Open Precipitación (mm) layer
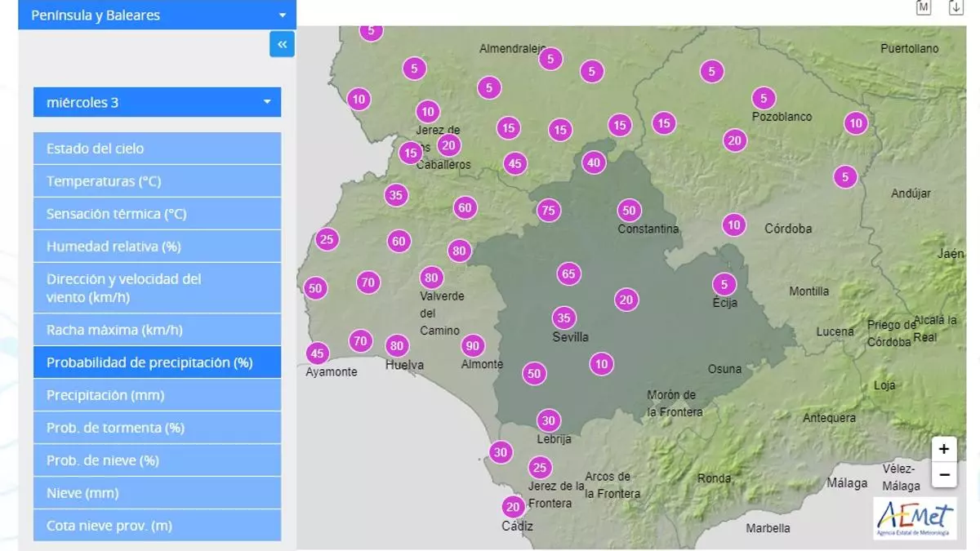 pyautogui.click(x=157, y=395)
